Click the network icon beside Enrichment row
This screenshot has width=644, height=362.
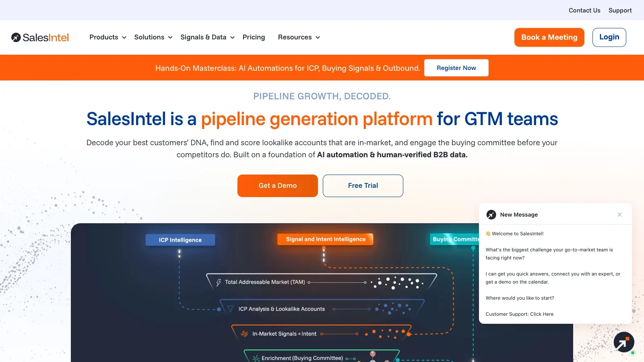point(256,358)
